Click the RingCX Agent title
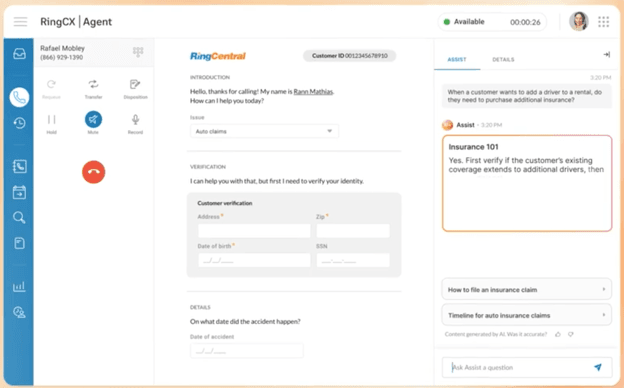 coord(76,21)
